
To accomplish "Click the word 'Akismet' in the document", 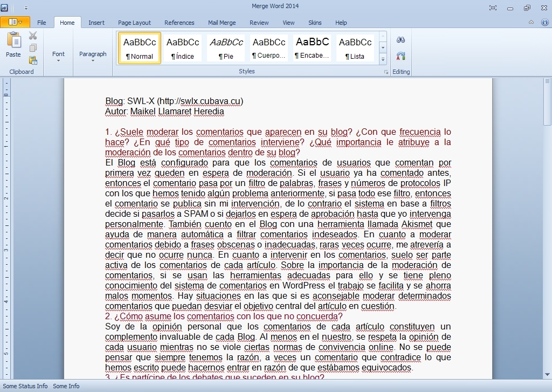I will click(x=417, y=224).
